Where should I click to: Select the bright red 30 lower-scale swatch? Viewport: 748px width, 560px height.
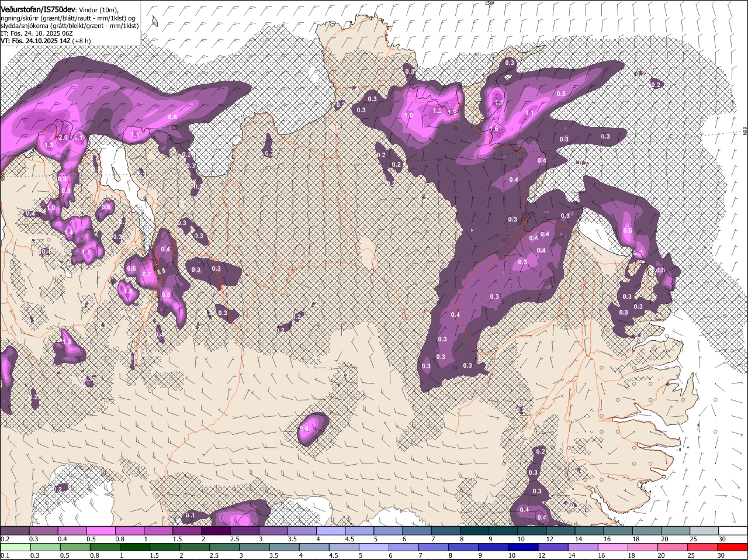click(x=732, y=547)
